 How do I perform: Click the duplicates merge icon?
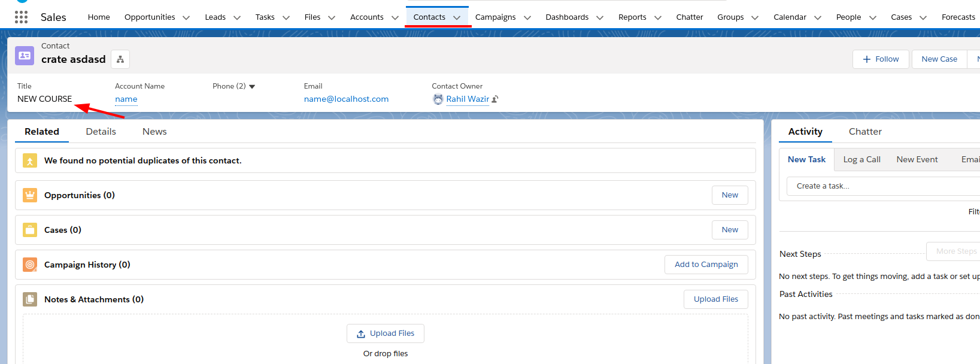point(30,160)
